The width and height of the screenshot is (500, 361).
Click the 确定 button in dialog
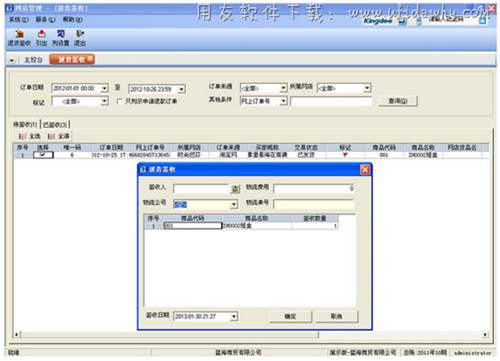[290, 316]
